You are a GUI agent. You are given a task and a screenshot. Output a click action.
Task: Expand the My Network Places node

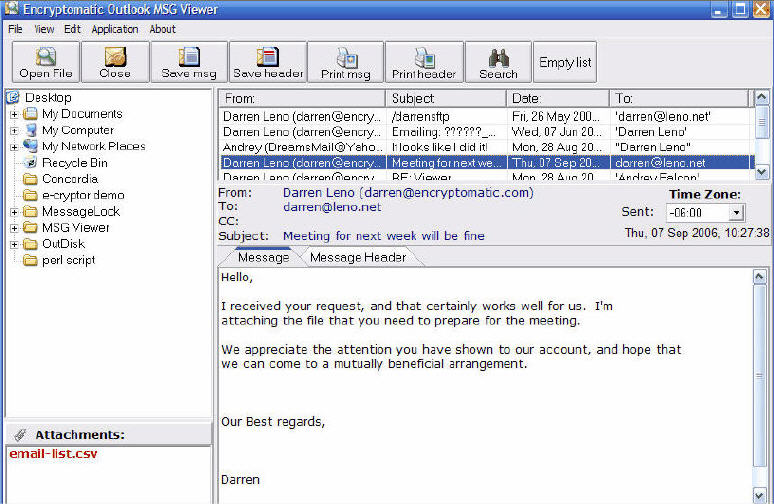pos(14,147)
